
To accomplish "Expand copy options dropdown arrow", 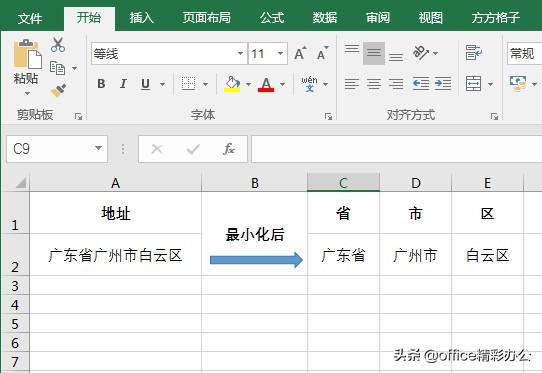I will point(74,68).
